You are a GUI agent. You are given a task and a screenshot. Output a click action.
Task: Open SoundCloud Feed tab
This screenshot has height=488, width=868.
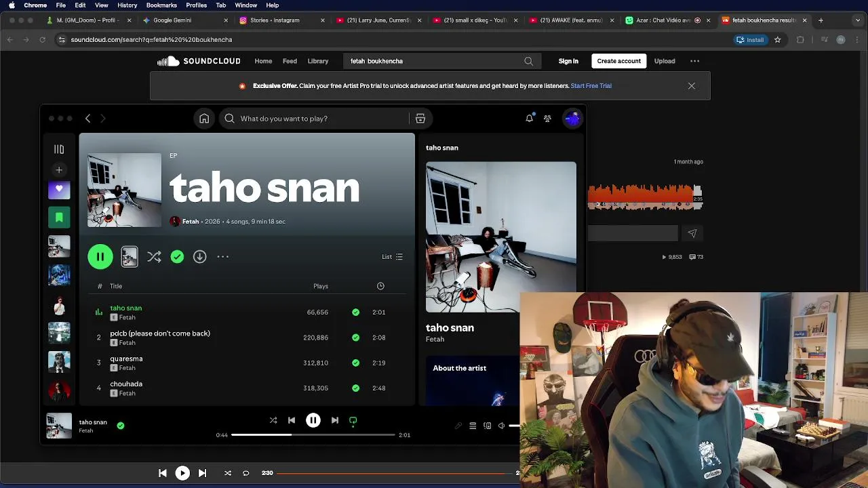pyautogui.click(x=290, y=61)
